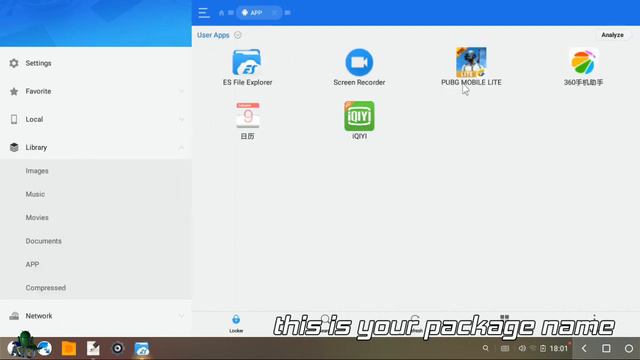Screen dimensions: 640x360
Task: Click the volume icon in system tray
Action: [522, 349]
